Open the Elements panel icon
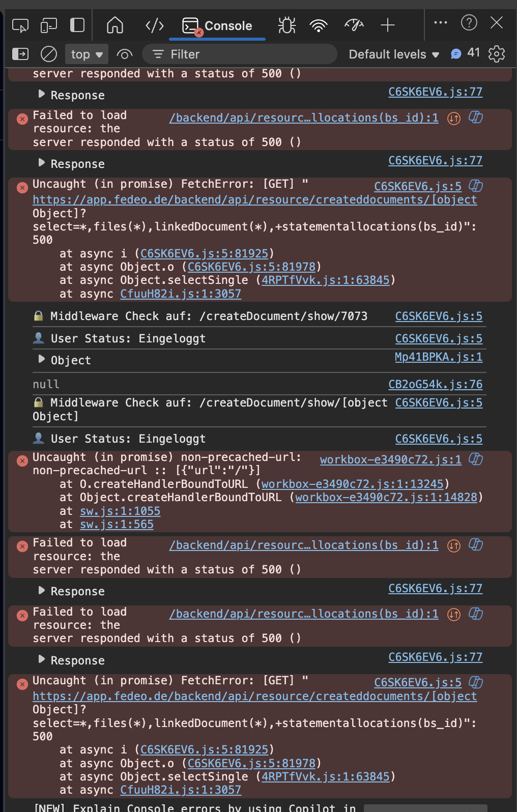Viewport: 517px width, 812px height. click(x=155, y=25)
